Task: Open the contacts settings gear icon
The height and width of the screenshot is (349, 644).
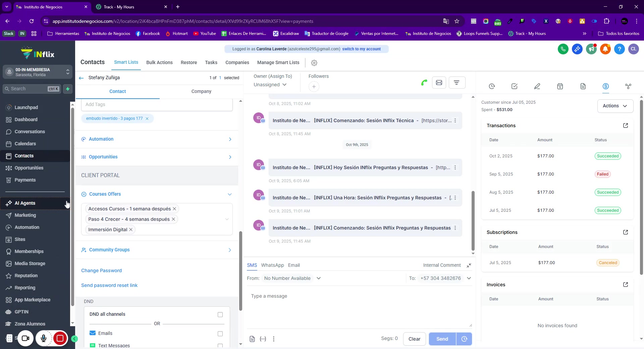Action: click(314, 63)
